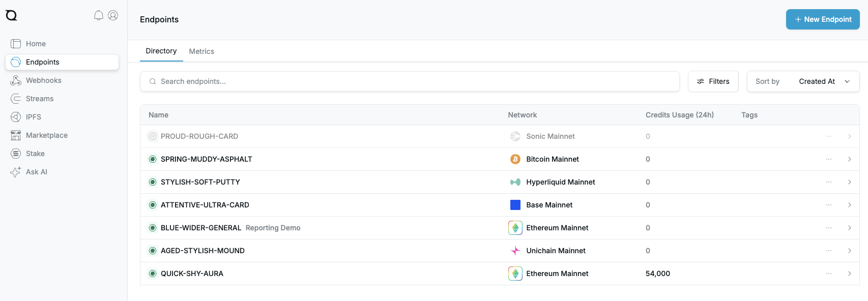Open the more options menu for ATTENTIVE-ULTRA-CARD
The height and width of the screenshot is (301, 868).
pos(829,205)
